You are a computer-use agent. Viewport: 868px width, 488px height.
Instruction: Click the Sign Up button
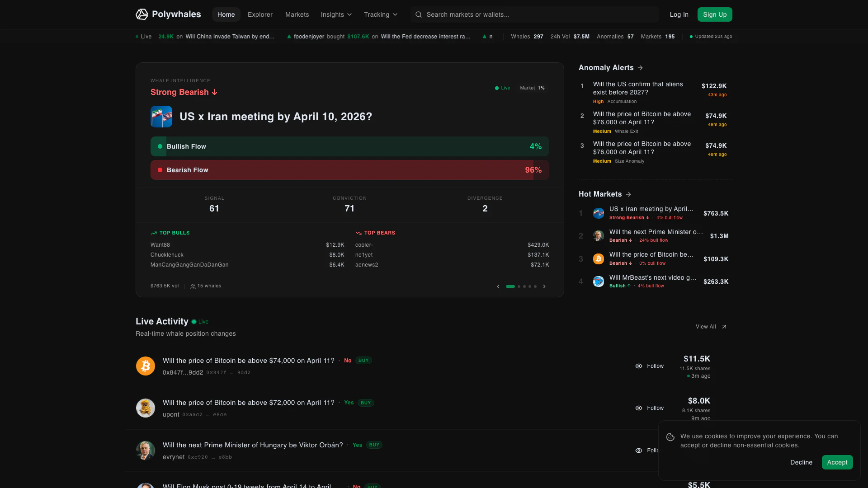pyautogui.click(x=715, y=14)
